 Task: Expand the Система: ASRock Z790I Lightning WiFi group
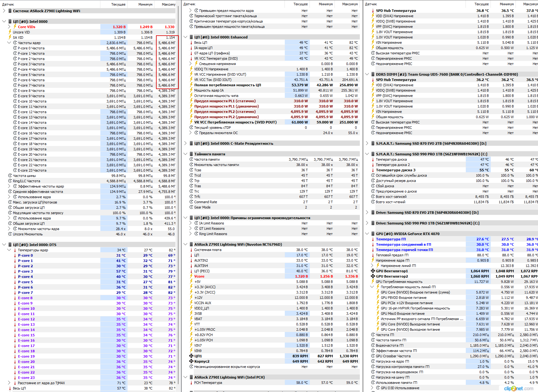(4, 11)
